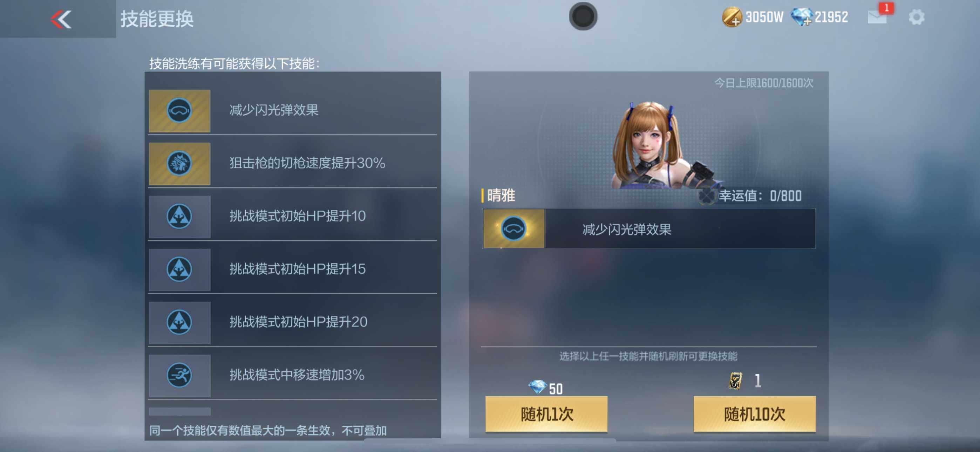Click the 随机1次 button

[x=546, y=413]
